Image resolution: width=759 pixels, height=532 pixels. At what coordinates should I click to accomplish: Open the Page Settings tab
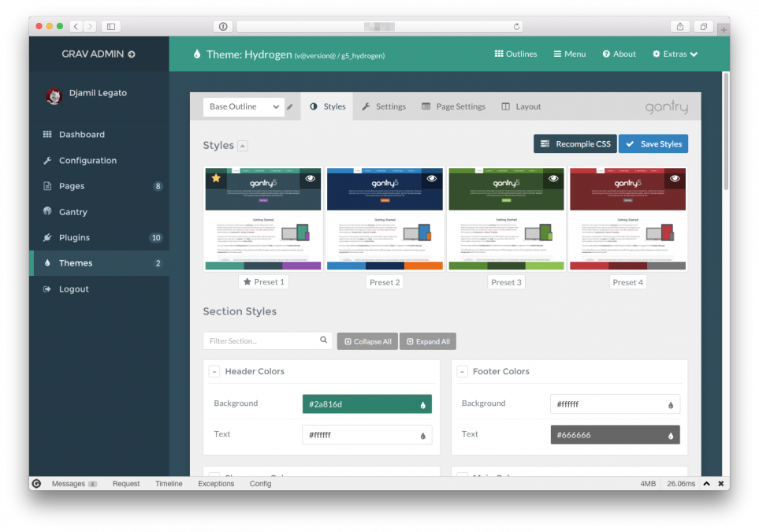click(x=453, y=106)
